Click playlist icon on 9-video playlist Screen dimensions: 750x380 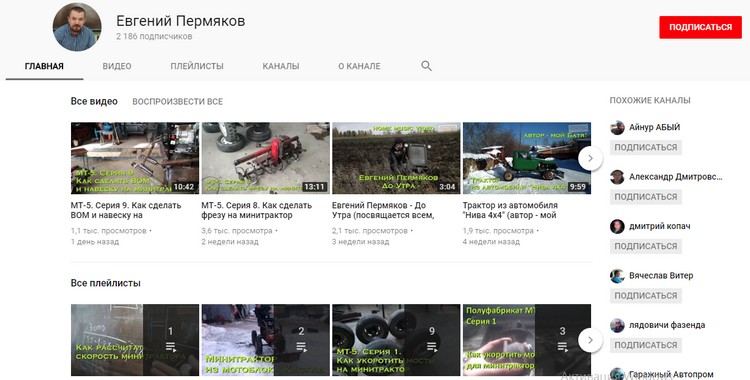click(x=432, y=347)
